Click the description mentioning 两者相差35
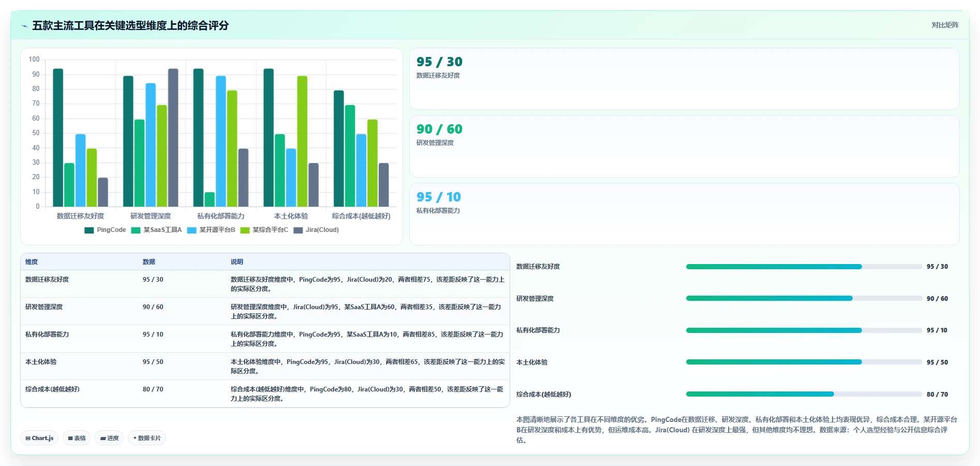 point(366,312)
